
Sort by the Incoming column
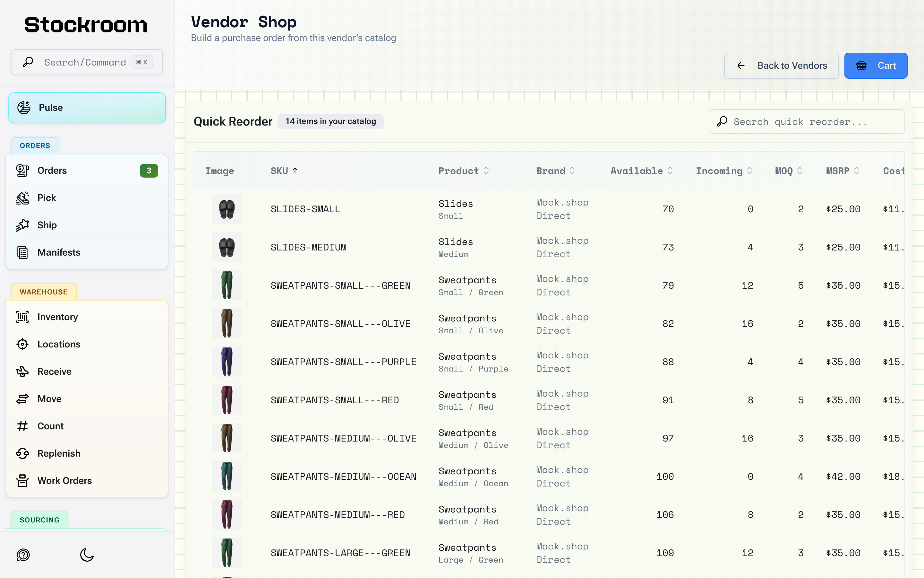724,171
